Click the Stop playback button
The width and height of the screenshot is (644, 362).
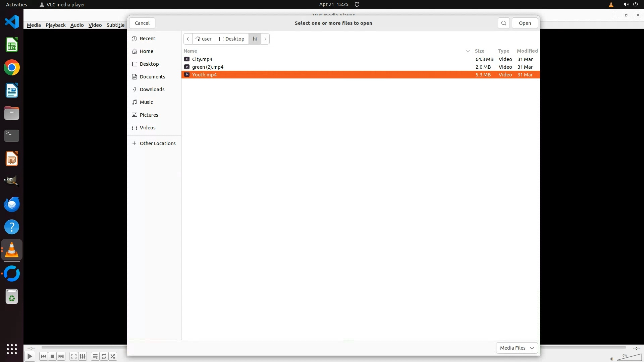52,356
